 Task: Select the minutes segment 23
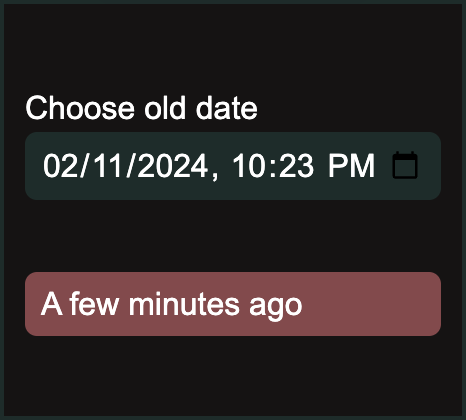296,166
